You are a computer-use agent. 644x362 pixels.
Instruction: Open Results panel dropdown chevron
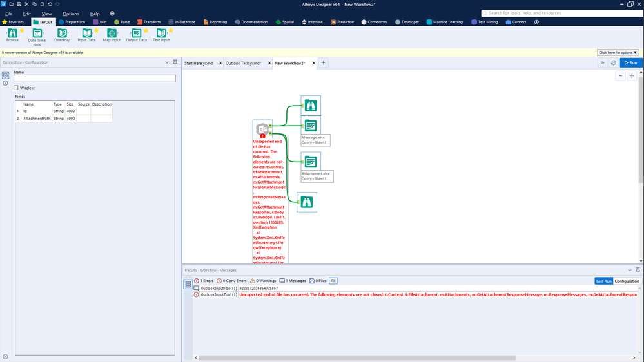[630, 270]
